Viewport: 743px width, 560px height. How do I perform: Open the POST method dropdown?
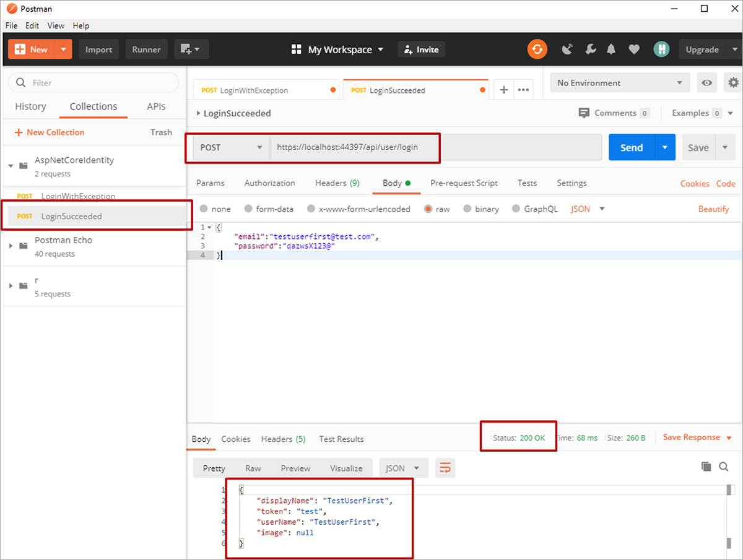(228, 148)
